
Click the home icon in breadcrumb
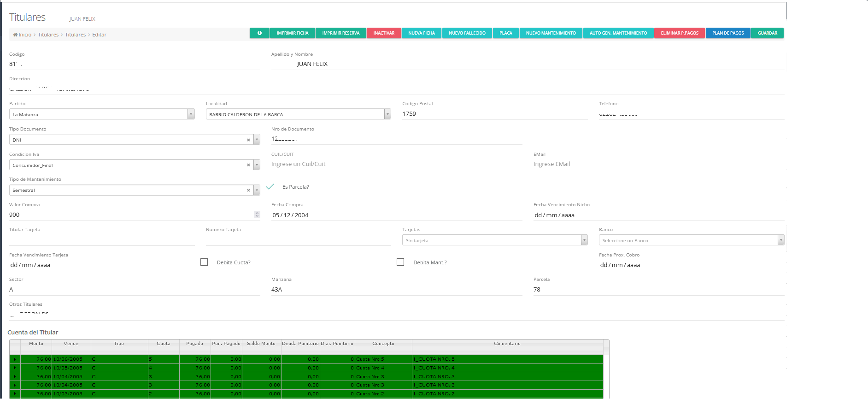click(15, 35)
